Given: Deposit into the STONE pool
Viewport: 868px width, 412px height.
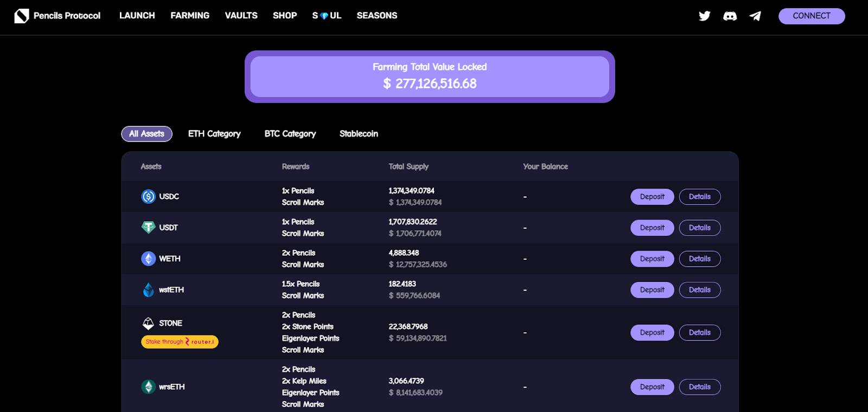Looking at the screenshot, I should point(652,333).
